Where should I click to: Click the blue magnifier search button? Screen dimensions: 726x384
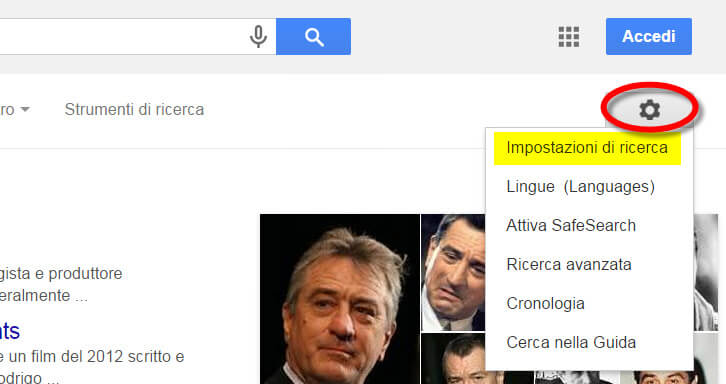[x=313, y=37]
